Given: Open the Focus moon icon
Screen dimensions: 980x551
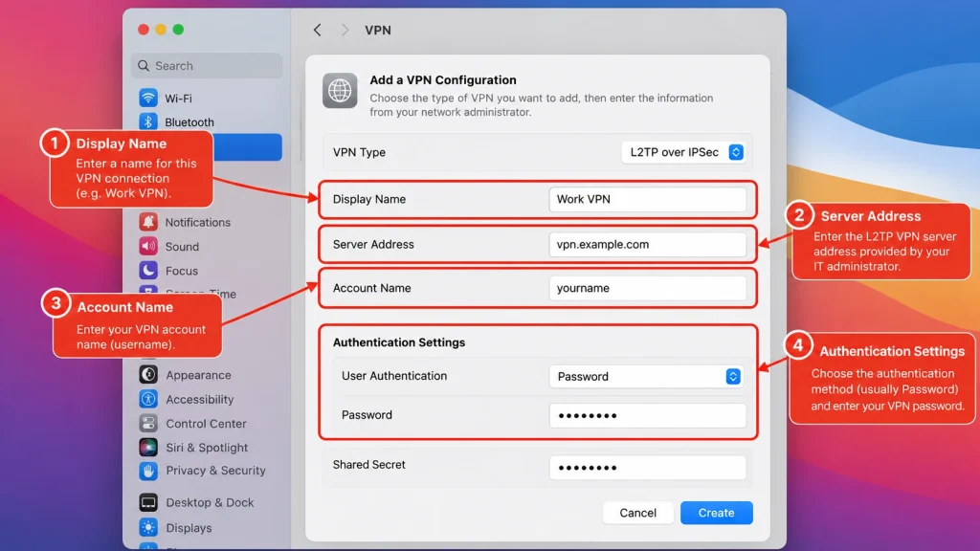Looking at the screenshot, I should pyautogui.click(x=148, y=271).
